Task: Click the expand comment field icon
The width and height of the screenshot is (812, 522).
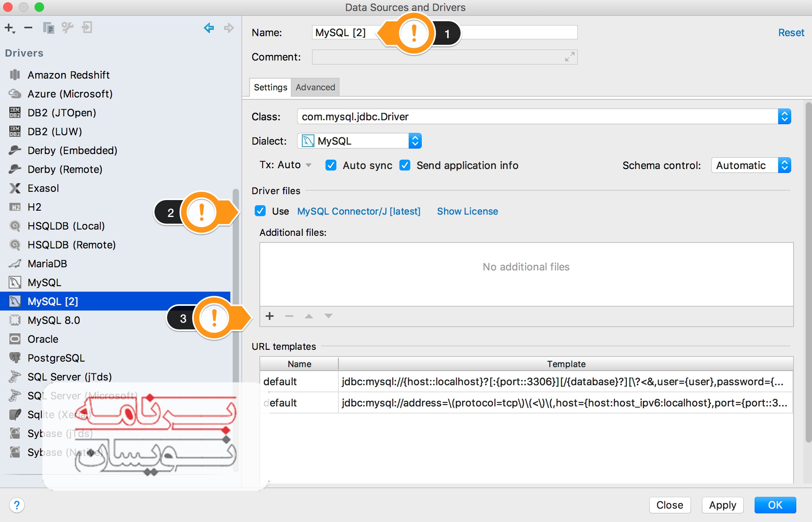Action: [x=570, y=57]
